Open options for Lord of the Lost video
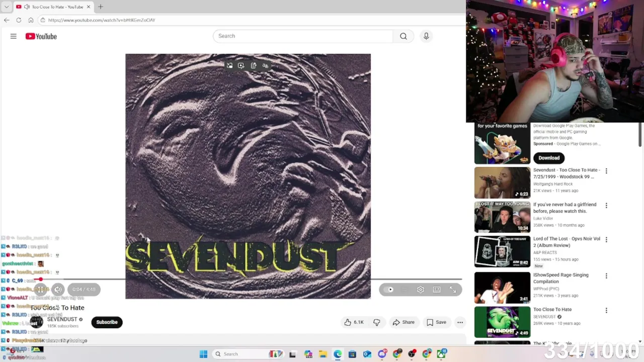 (606, 240)
